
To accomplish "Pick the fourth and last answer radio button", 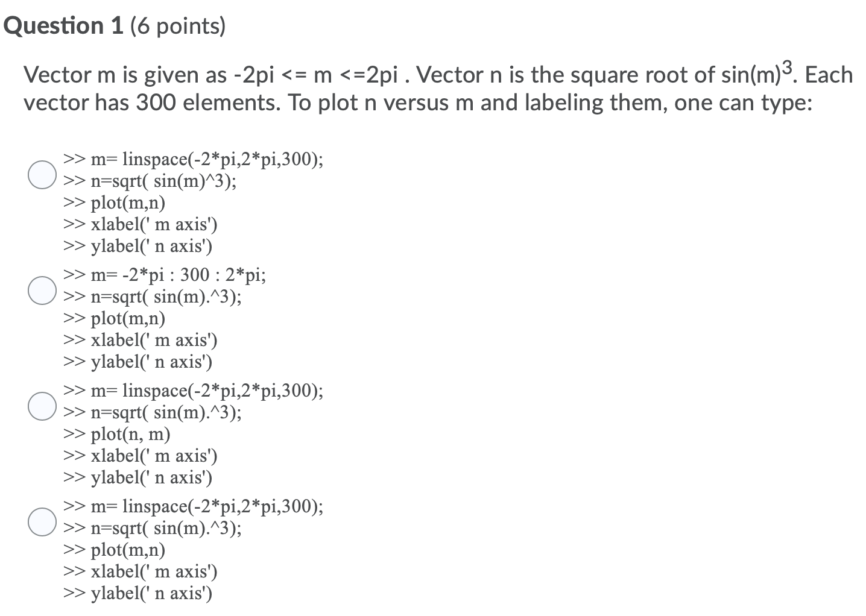I will [42, 522].
